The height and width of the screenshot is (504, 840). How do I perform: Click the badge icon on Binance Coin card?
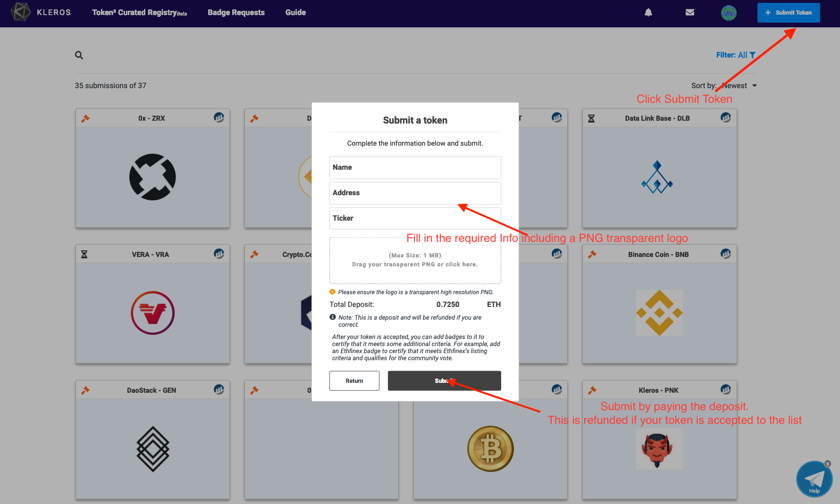pyautogui.click(x=726, y=254)
